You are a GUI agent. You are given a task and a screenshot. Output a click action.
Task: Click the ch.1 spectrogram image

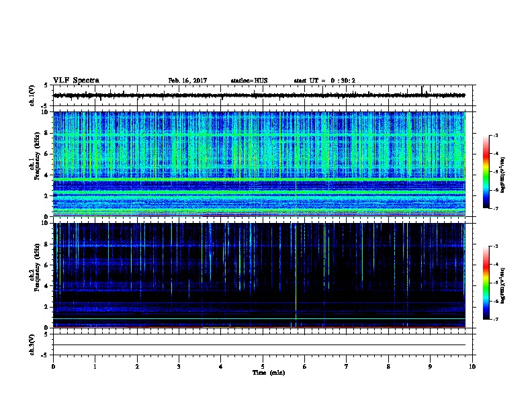[x=259, y=164]
